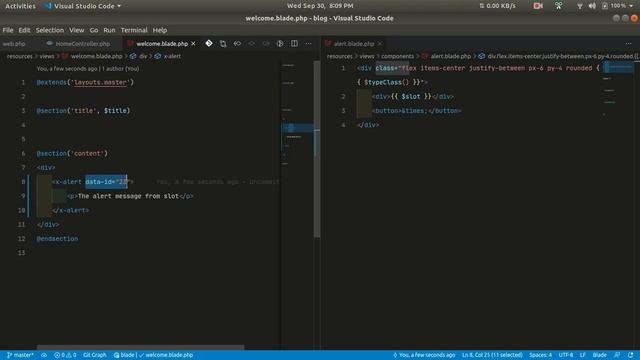Change end of line via LF

click(x=582, y=355)
